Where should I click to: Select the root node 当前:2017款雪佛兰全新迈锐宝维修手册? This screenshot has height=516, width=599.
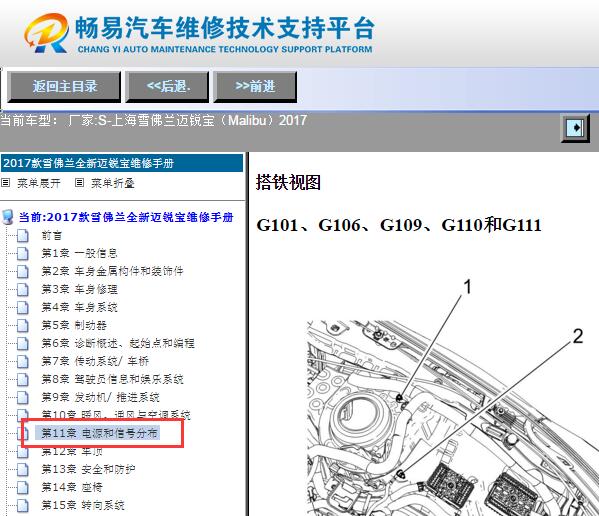click(126, 217)
